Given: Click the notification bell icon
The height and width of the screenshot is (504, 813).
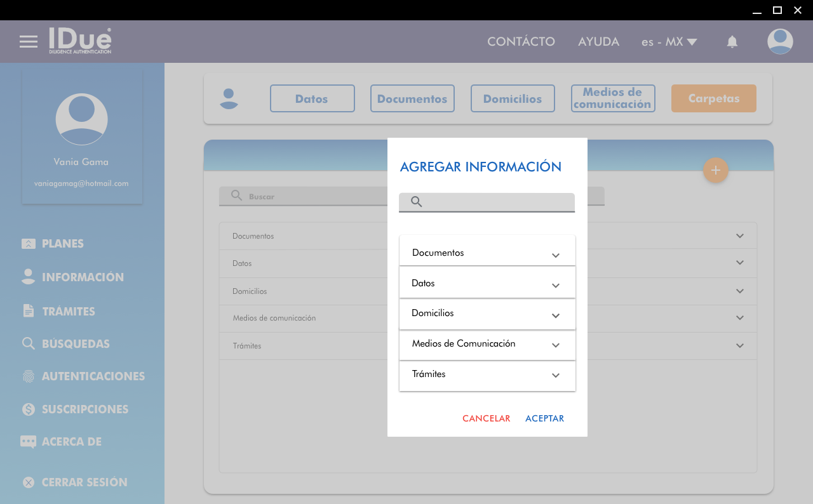Looking at the screenshot, I should pyautogui.click(x=732, y=42).
